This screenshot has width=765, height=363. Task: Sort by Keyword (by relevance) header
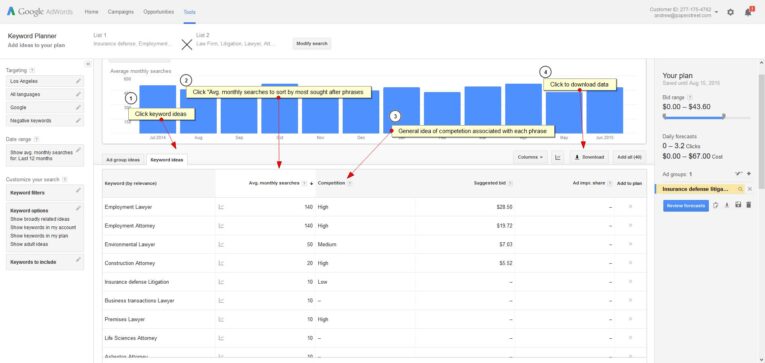[131, 183]
